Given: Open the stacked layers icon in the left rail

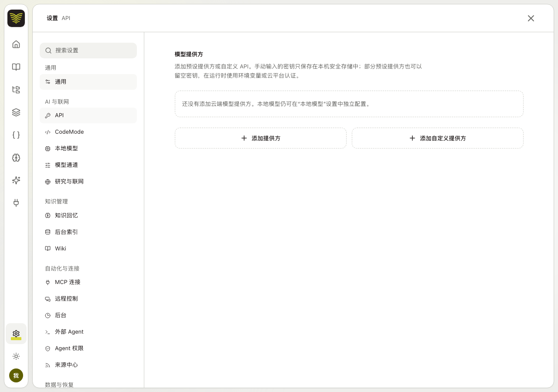Looking at the screenshot, I should click(16, 112).
